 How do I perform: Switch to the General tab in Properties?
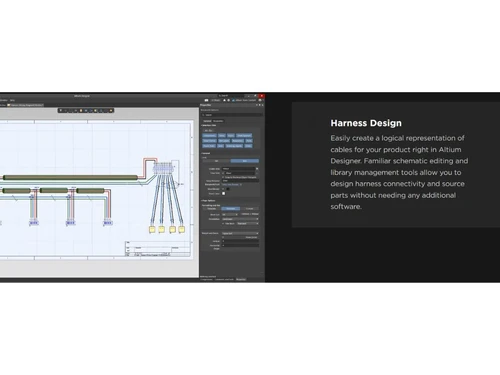click(207, 121)
